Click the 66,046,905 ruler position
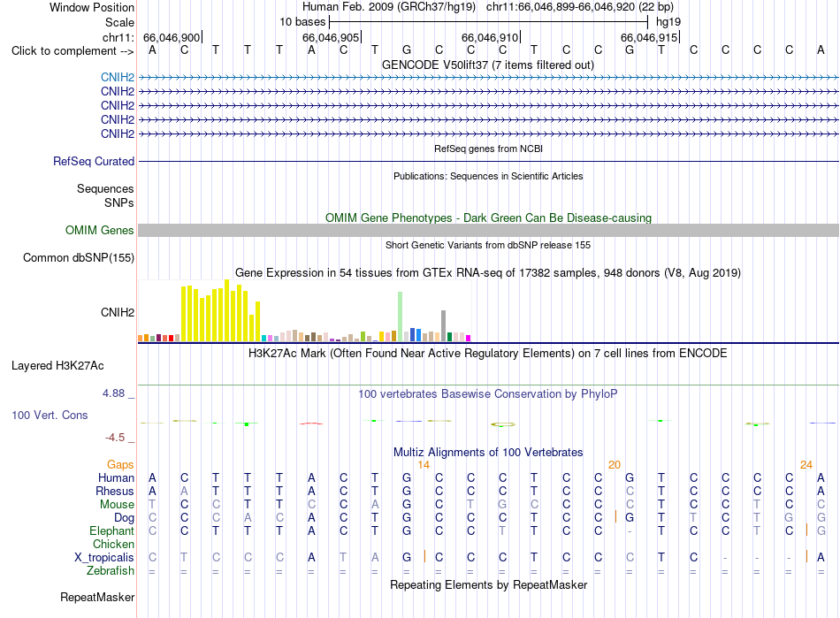The image size is (840, 618). (331, 37)
